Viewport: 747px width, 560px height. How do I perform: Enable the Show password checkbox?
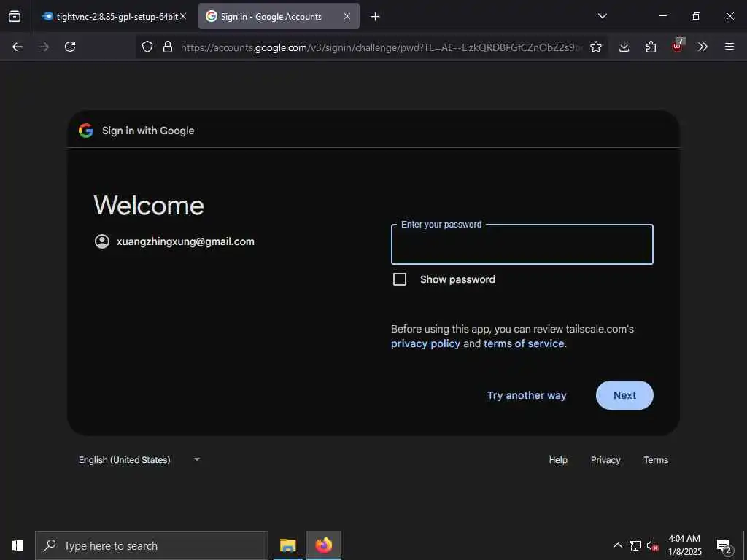[x=400, y=279]
